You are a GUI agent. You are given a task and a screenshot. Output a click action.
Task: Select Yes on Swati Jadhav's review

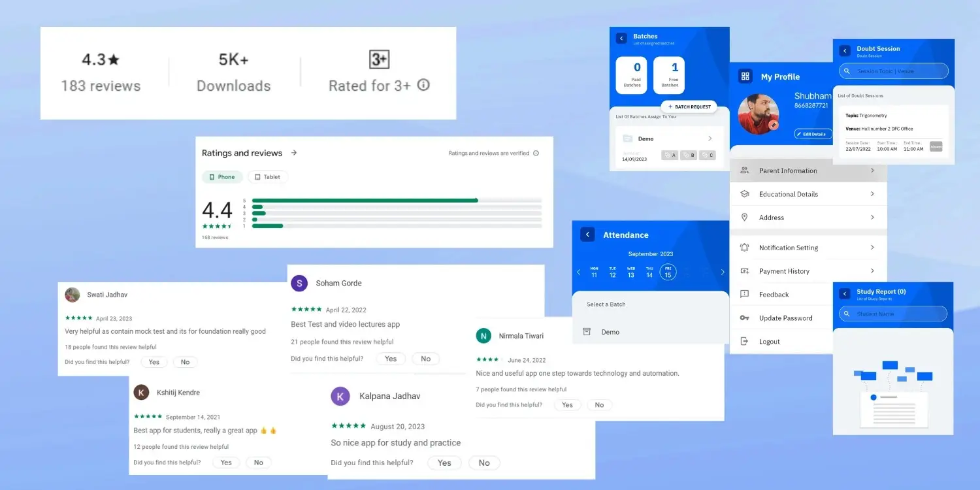click(x=154, y=362)
